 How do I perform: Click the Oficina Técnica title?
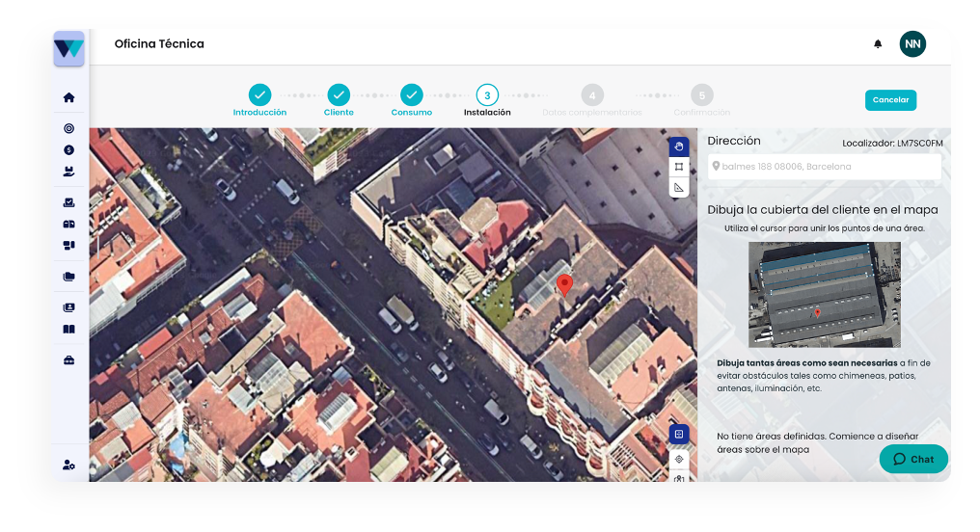(159, 43)
